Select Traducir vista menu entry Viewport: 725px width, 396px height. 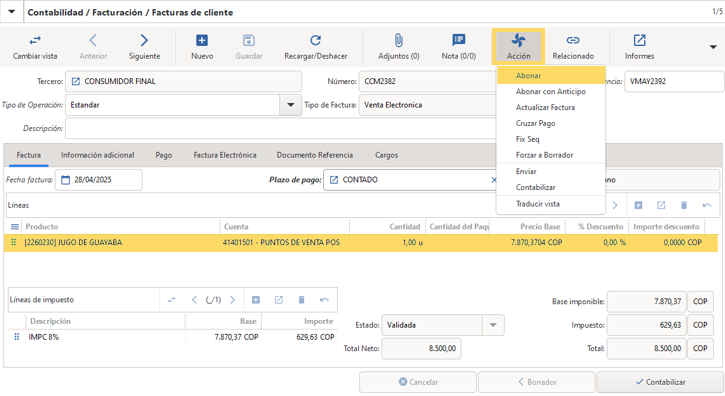551,204
